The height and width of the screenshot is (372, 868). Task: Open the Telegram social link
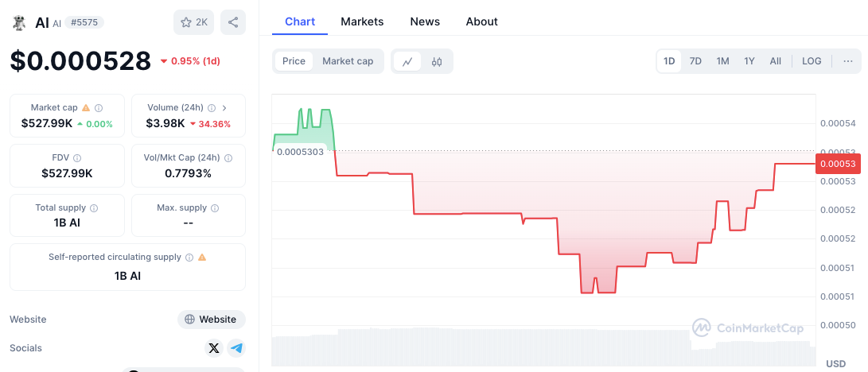tap(236, 348)
